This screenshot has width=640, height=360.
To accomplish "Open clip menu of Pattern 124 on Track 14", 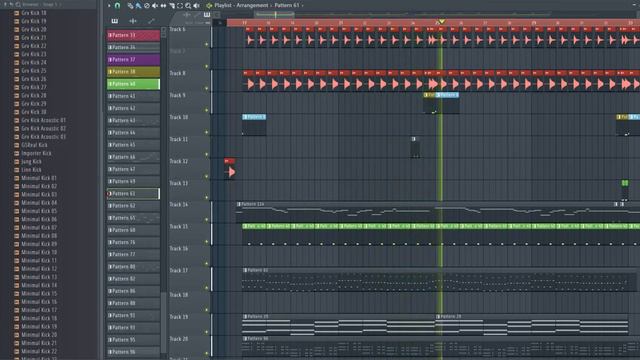I will point(239,204).
